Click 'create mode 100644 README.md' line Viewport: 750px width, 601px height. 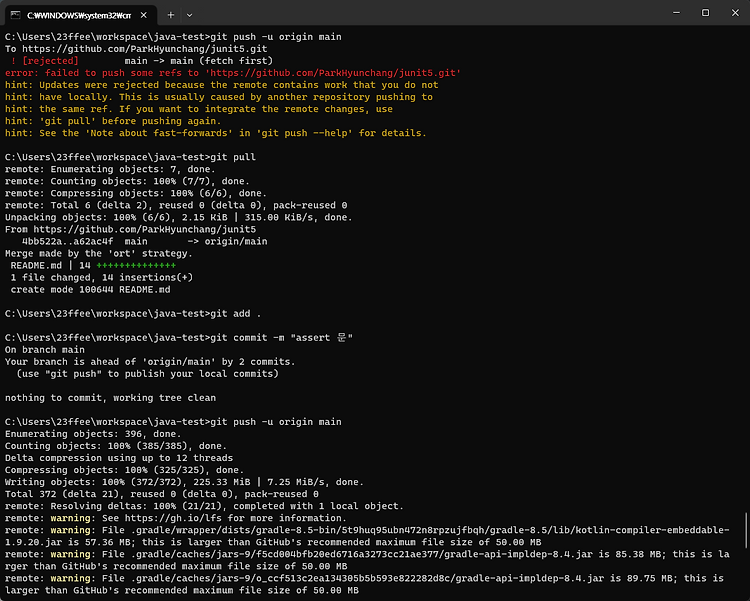point(90,289)
